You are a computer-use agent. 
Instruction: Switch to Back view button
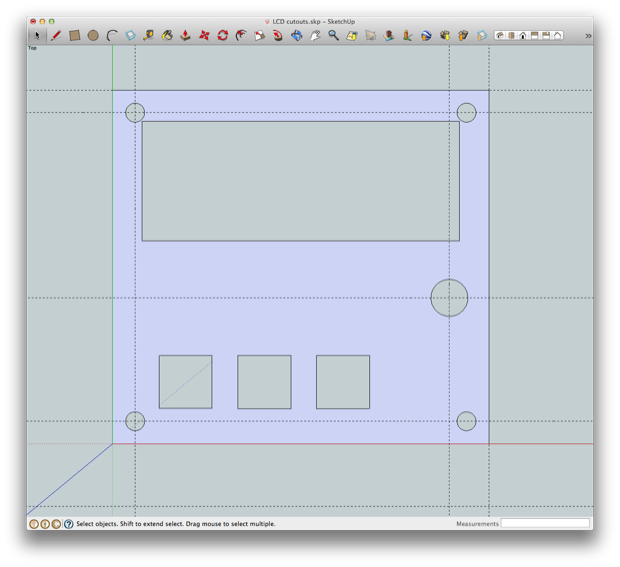(x=546, y=36)
